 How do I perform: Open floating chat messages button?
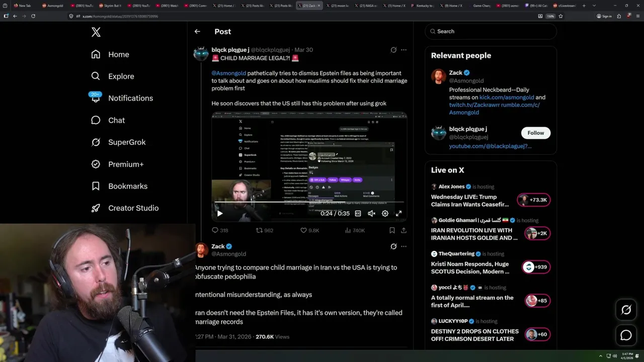pos(626,335)
